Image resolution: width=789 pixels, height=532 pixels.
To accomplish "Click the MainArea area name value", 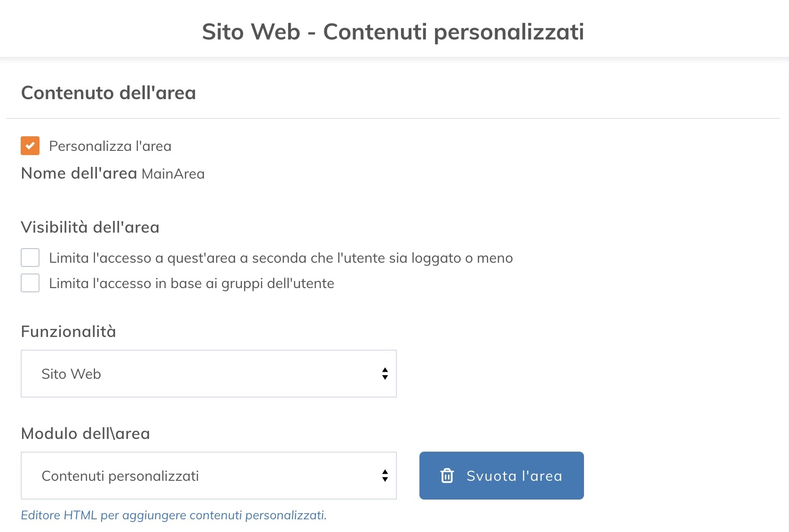I will pyautogui.click(x=174, y=174).
